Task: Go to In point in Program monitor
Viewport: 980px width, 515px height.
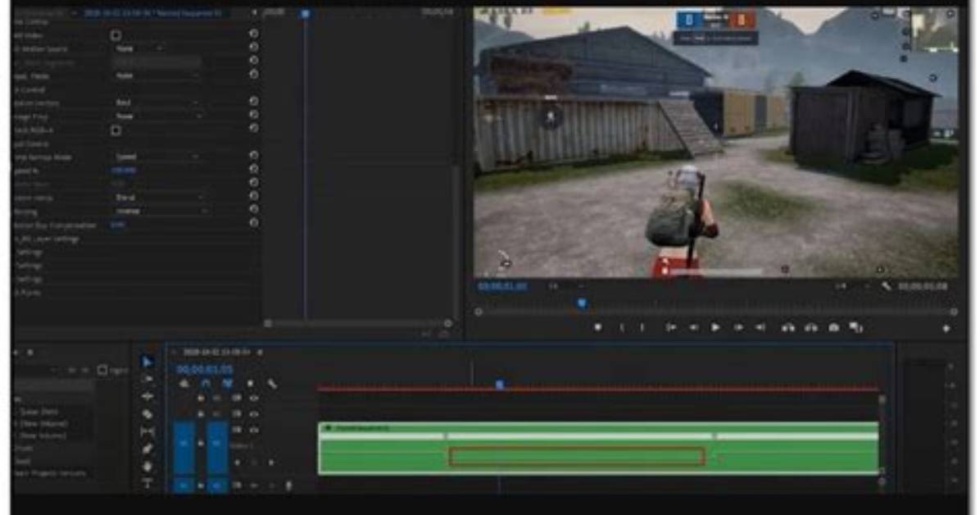Action: [x=670, y=327]
